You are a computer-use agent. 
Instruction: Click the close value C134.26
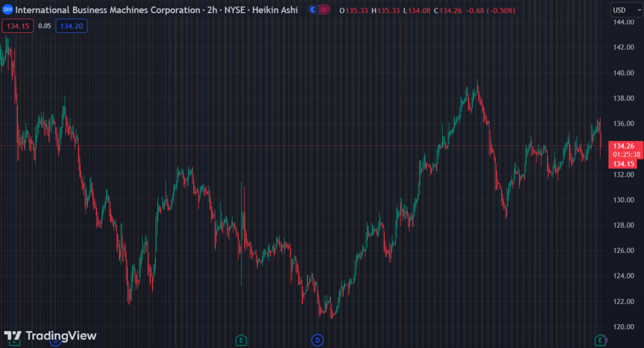pyautogui.click(x=448, y=10)
